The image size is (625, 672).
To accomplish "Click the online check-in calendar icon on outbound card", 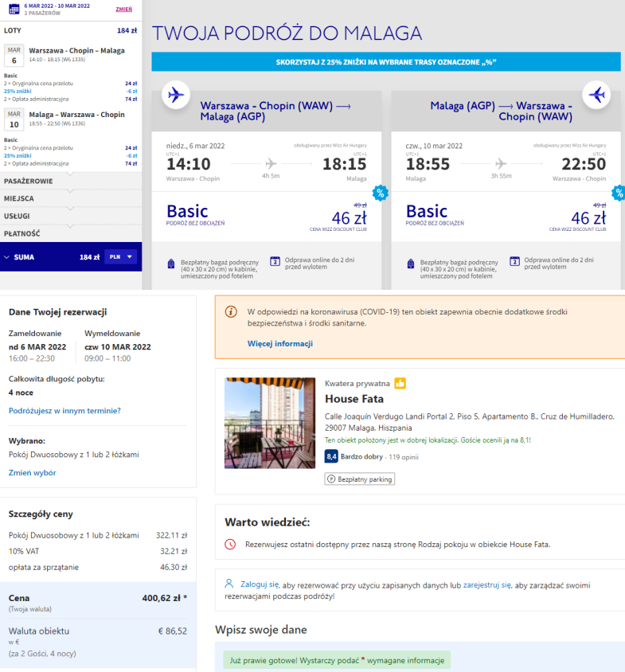I will [x=275, y=261].
